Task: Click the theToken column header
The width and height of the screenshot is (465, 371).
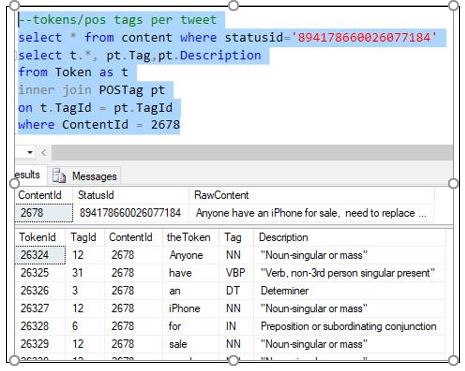Action: (x=190, y=237)
